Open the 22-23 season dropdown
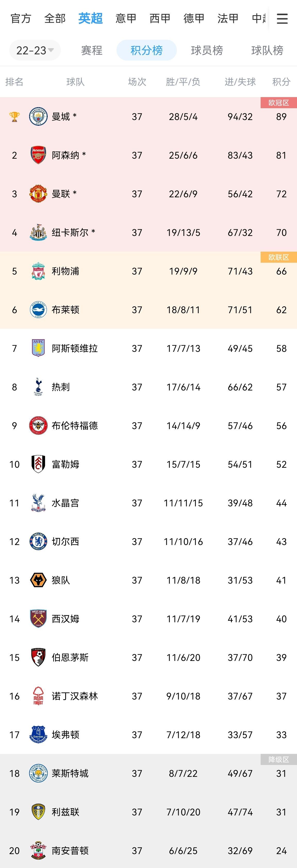Viewport: 297px width, 868px height. (35, 50)
